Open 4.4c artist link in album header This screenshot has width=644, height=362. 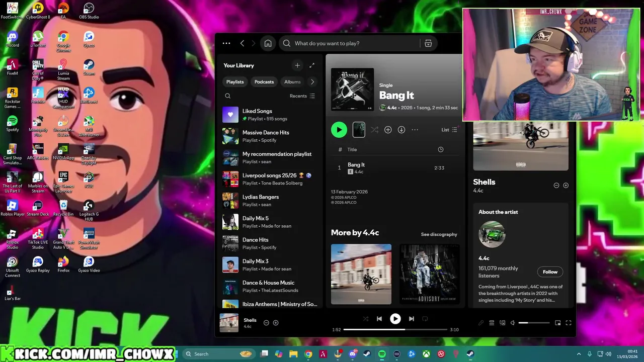[x=392, y=108]
